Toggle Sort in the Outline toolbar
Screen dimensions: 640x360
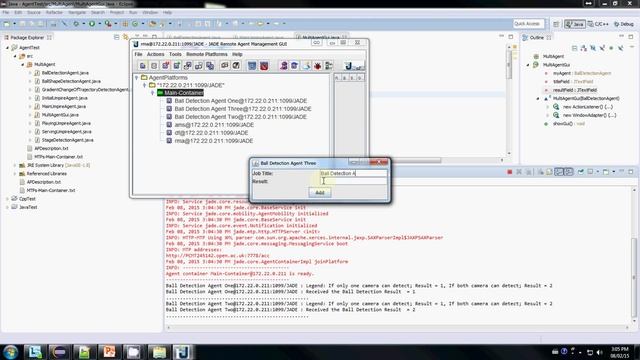point(584,48)
